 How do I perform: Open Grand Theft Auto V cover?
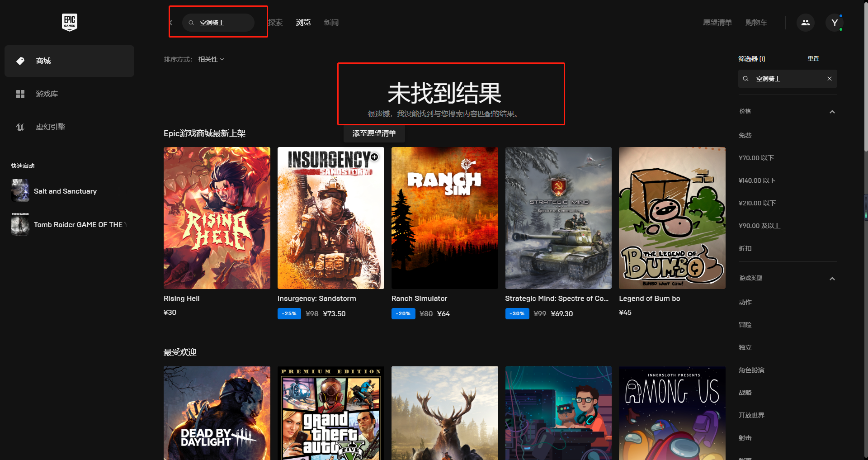point(331,413)
